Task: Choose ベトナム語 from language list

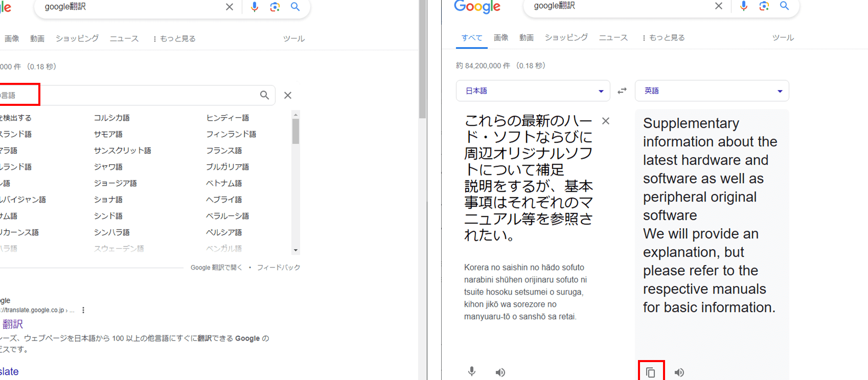Action: pos(224,183)
